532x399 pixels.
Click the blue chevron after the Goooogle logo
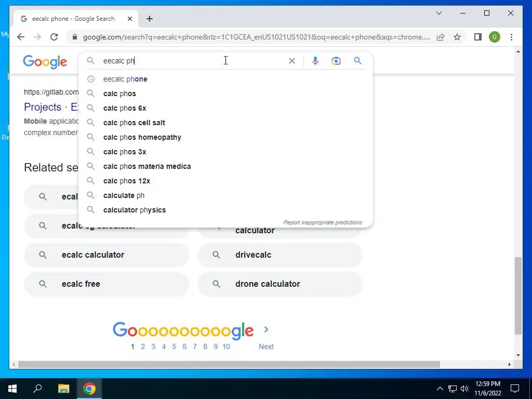(x=266, y=329)
